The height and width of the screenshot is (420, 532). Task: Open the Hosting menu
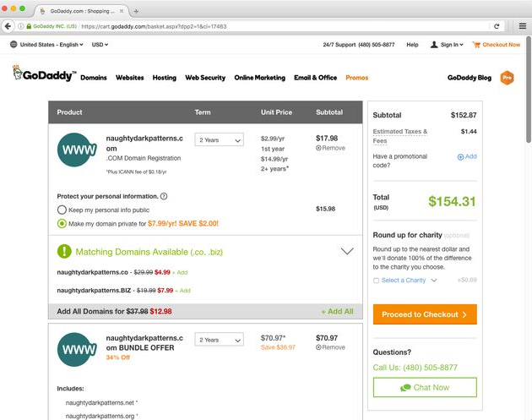click(x=165, y=78)
